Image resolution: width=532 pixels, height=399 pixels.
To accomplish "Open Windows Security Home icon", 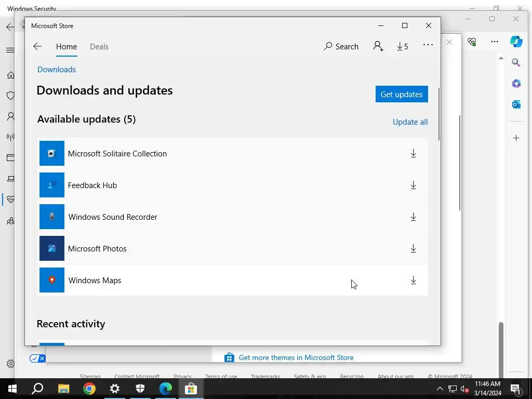I will [10, 75].
